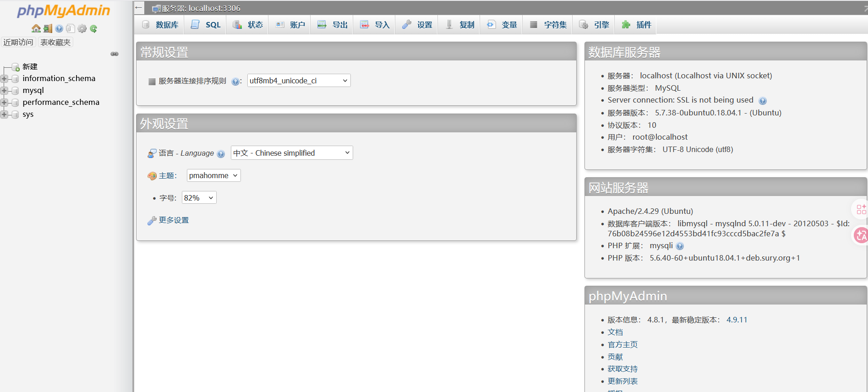This screenshot has height=392, width=868.
Task: Reload navigation panel with green arrow icon
Action: pos(93,28)
